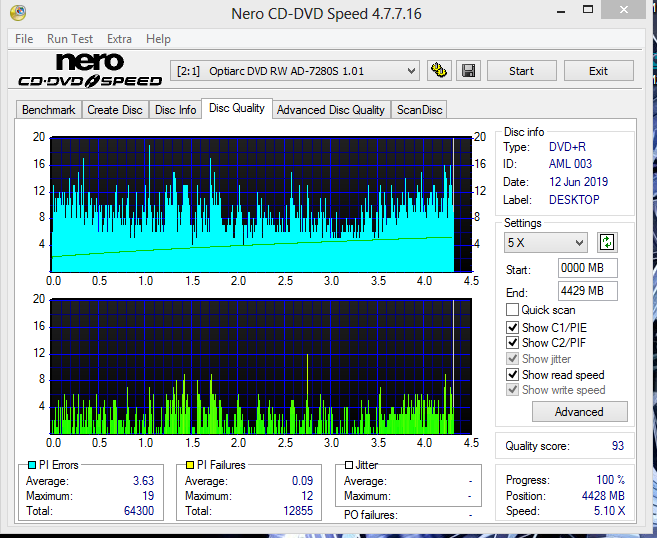This screenshot has height=538, width=657.
Task: Click the Nero app icon in title bar
Action: pos(18,12)
